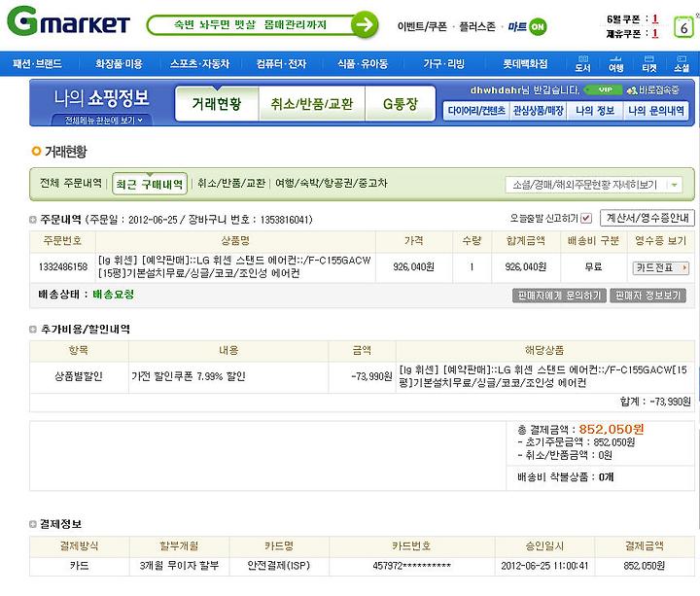Click 배송요청 delivery status text

[x=114, y=295]
